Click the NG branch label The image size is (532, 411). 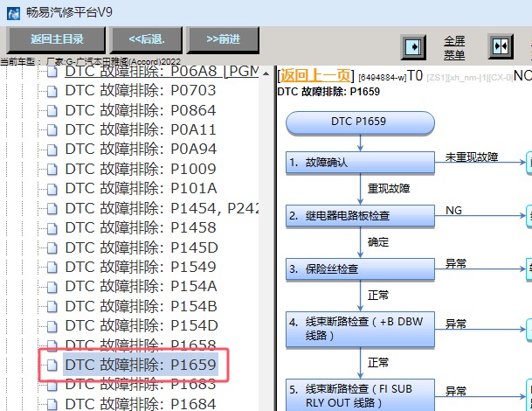tap(453, 210)
